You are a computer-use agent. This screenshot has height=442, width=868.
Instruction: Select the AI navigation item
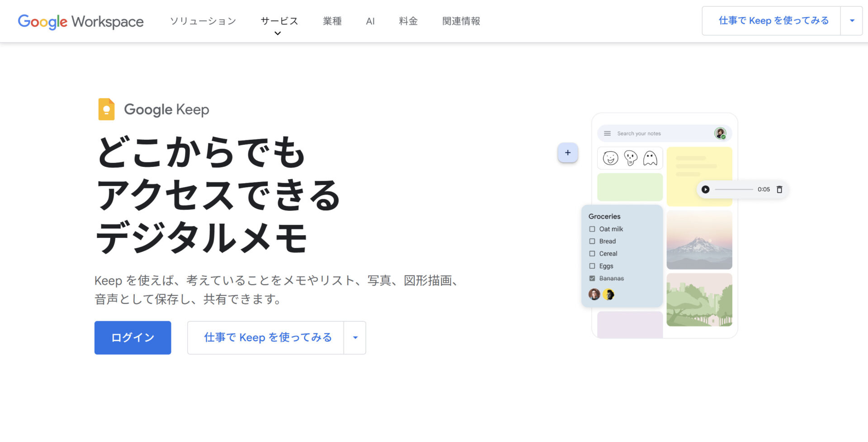(370, 21)
